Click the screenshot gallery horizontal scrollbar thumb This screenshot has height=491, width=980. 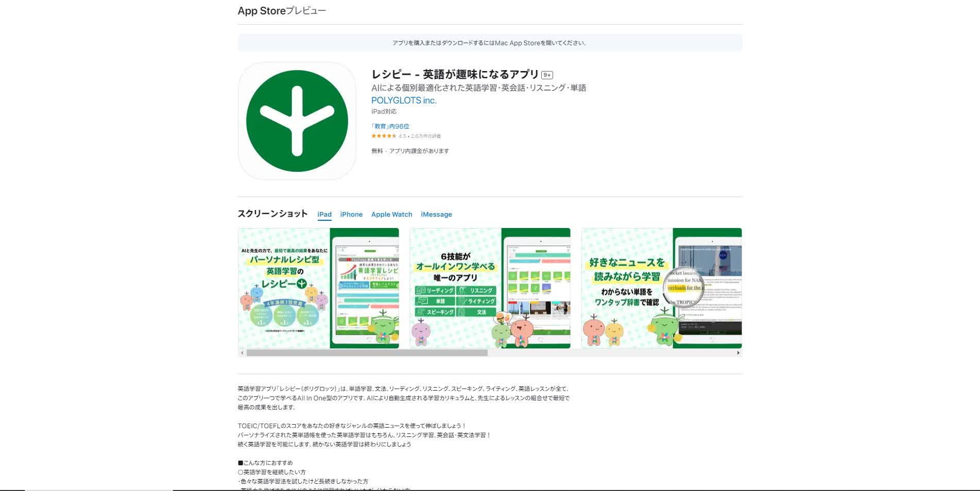(367, 353)
